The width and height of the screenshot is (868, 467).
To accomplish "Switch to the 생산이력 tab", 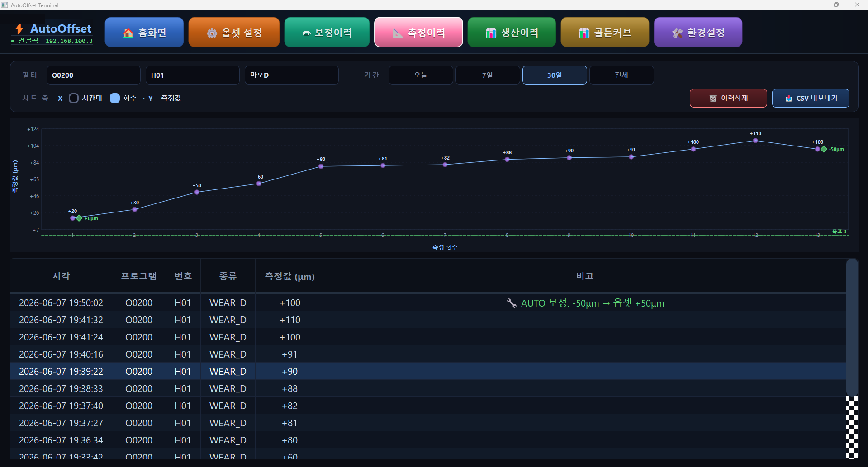I will click(x=512, y=32).
